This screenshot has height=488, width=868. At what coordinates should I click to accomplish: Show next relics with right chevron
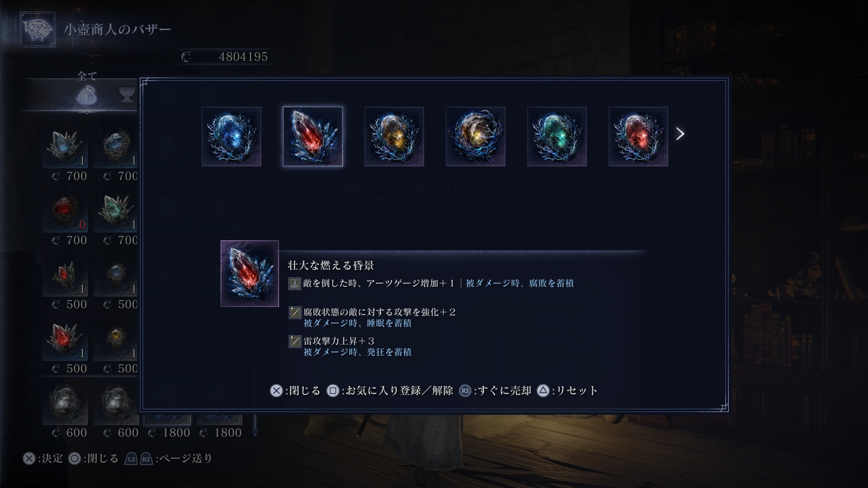coord(680,134)
